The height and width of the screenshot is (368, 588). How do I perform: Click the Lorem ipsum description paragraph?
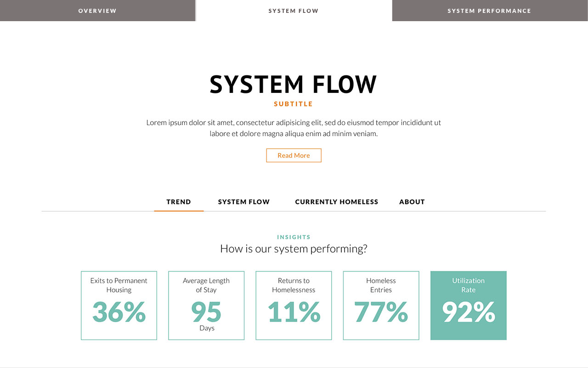294,128
